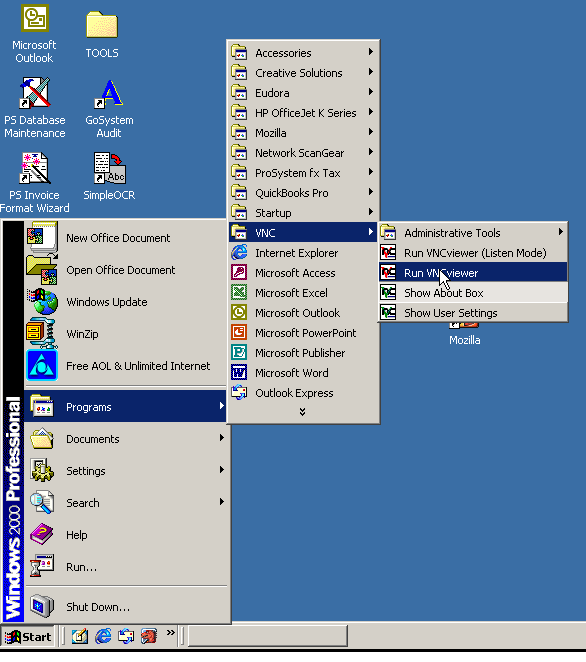Choose Shut Down... from Start menu
The height and width of the screenshot is (662, 586).
pos(126,606)
